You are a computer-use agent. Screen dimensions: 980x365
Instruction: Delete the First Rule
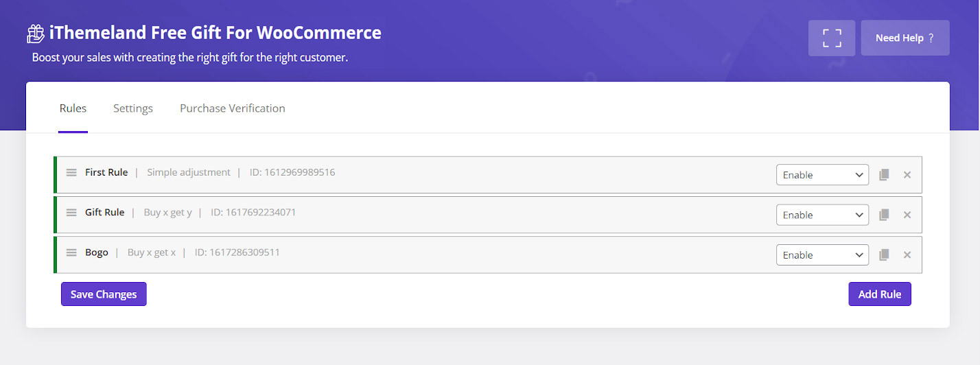(x=907, y=175)
